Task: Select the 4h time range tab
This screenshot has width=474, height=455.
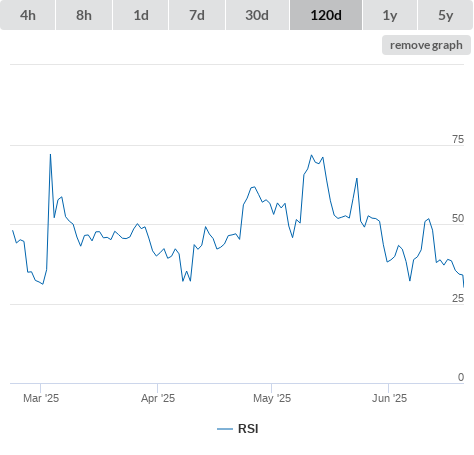Action: click(x=27, y=15)
